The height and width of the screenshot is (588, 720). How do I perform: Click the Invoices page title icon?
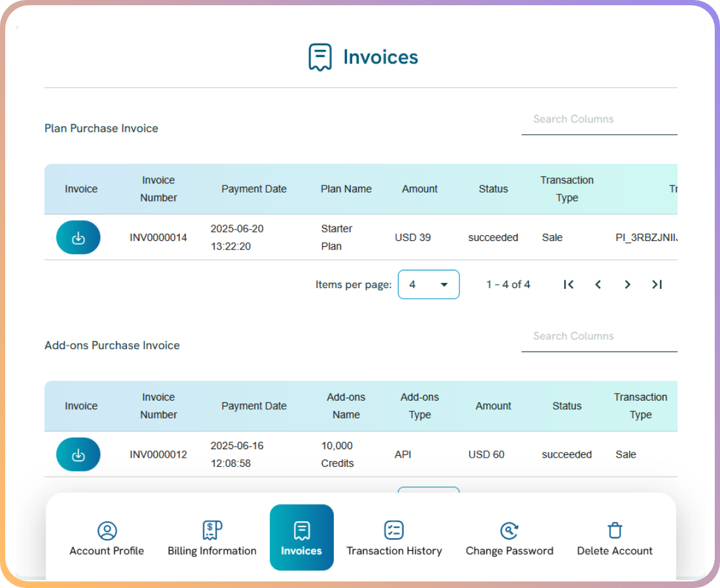(320, 57)
